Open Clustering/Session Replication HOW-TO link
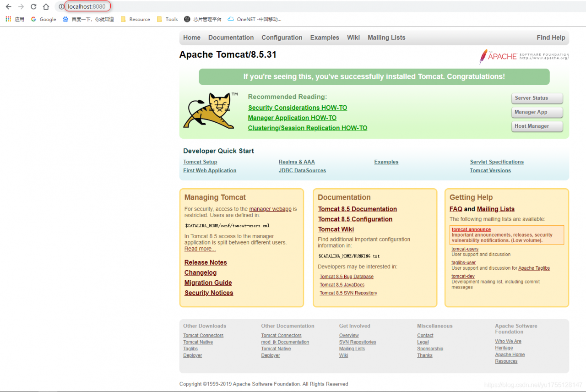The image size is (586, 392). [x=308, y=128]
